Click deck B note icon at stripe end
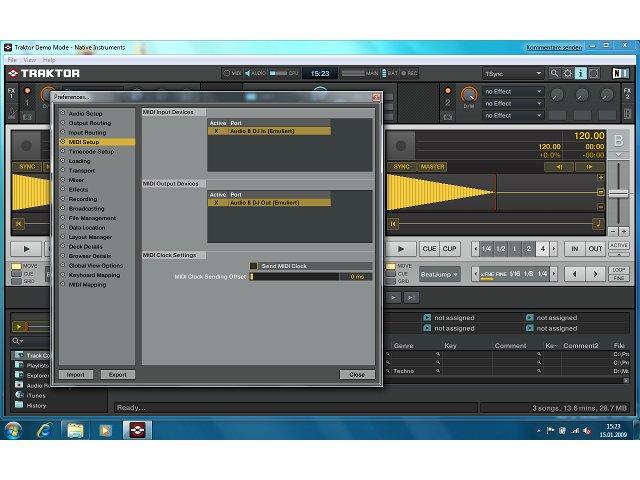Image resolution: width=640 pixels, height=480 pixels. (x=598, y=223)
